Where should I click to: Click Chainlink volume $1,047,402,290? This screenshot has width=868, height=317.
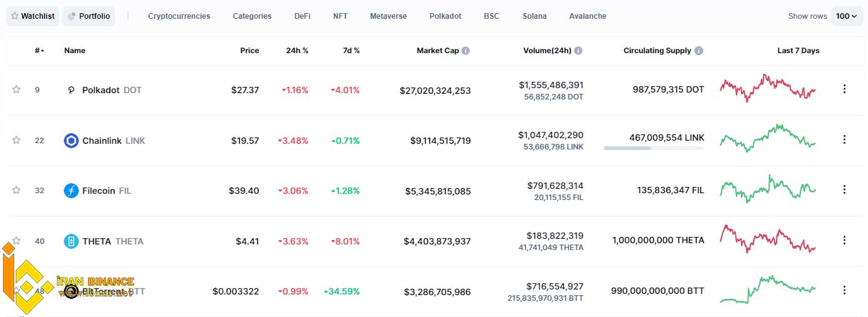(551, 135)
